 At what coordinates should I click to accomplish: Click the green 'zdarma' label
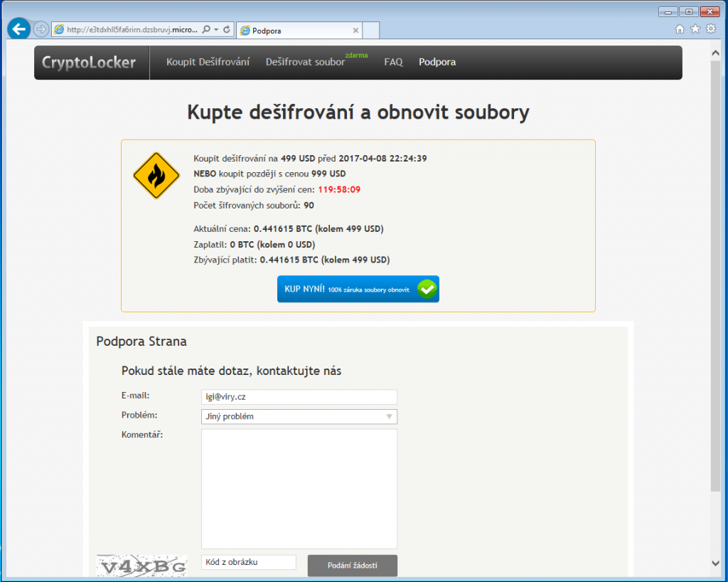[357, 55]
